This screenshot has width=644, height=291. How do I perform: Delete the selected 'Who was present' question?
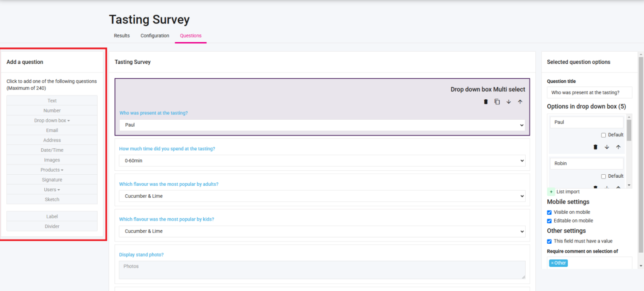click(486, 102)
